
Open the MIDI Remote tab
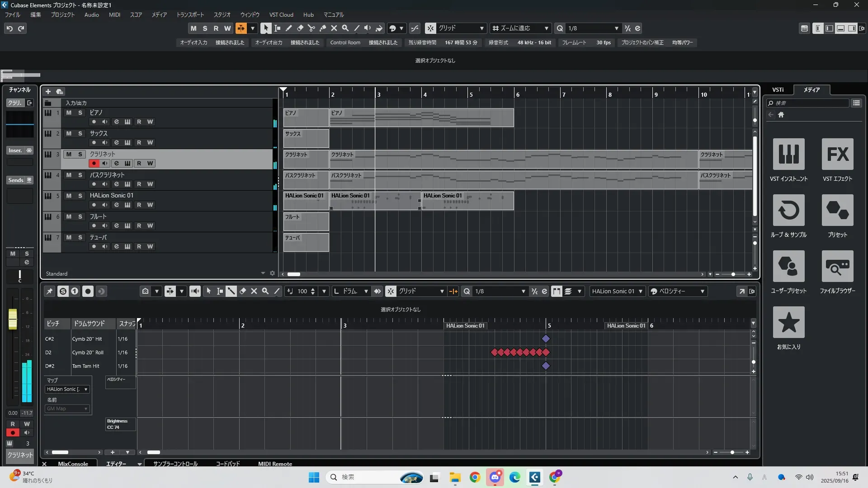click(x=275, y=464)
